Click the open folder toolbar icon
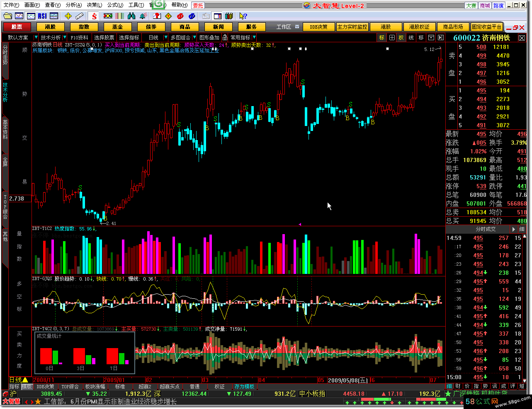532x409 pixels. tap(7, 16)
